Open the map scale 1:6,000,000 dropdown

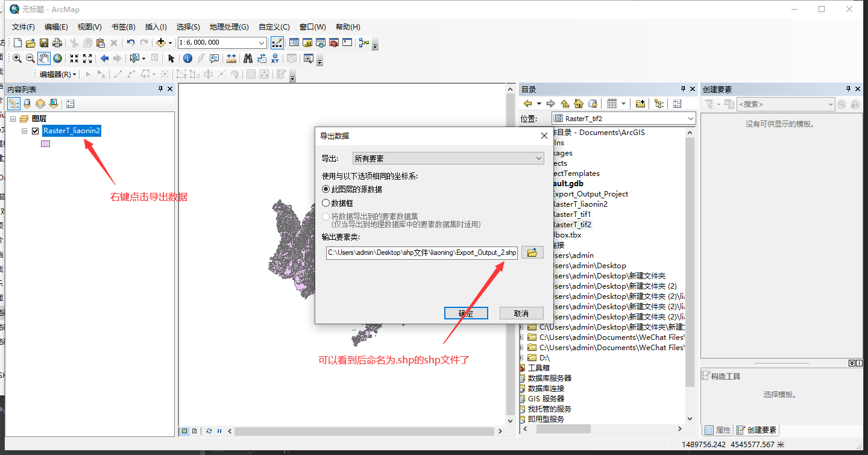[x=263, y=43]
